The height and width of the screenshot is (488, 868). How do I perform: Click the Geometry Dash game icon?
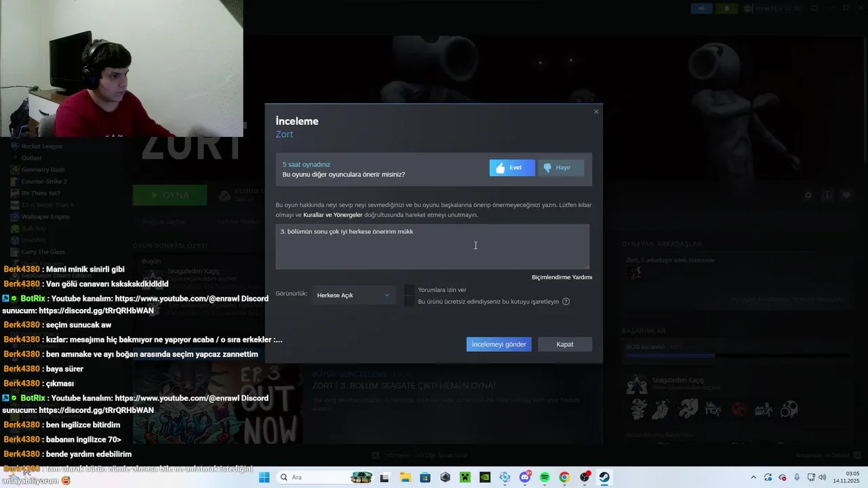[16, 169]
